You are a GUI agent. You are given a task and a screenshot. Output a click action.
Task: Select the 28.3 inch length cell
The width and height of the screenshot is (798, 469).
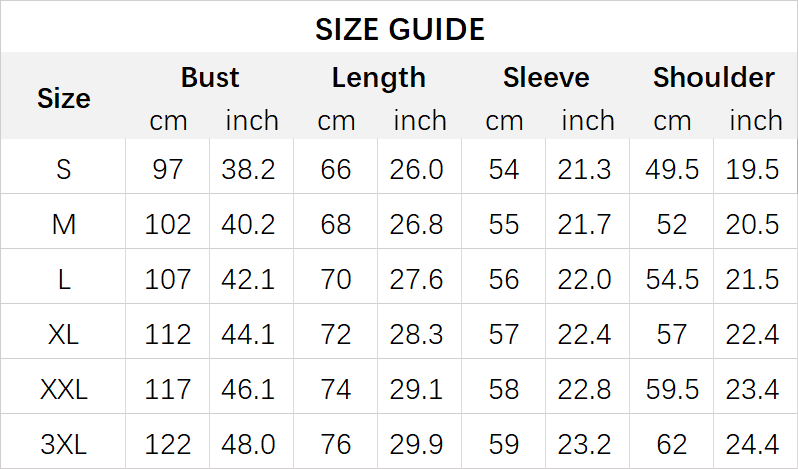tap(417, 333)
